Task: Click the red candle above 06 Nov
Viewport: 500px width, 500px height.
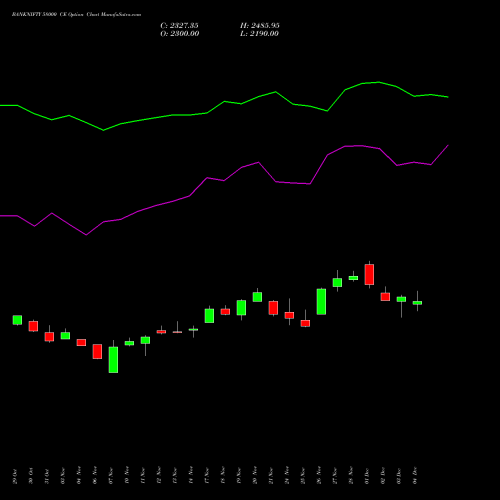Action: (97, 351)
